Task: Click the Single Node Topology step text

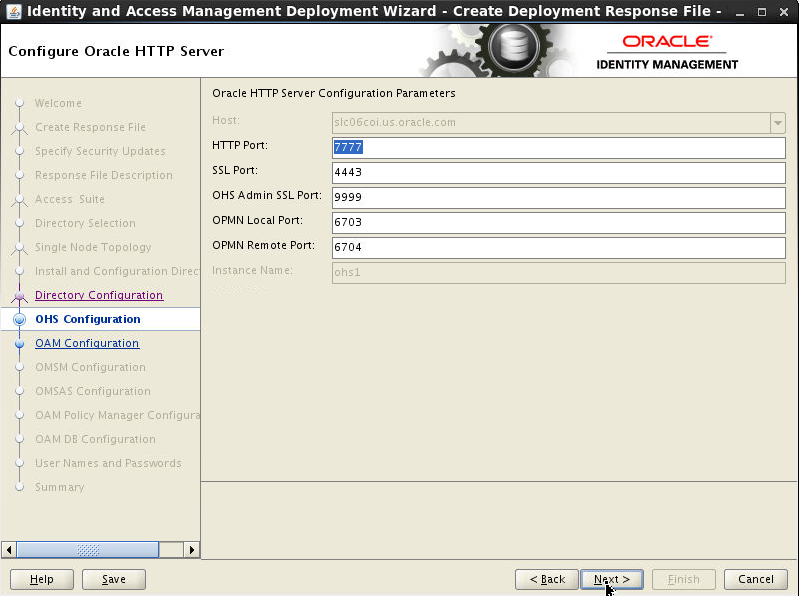Action: [93, 247]
